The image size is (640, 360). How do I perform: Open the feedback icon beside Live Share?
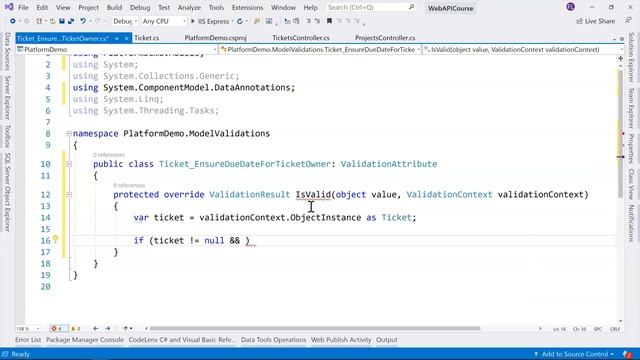[628, 21]
